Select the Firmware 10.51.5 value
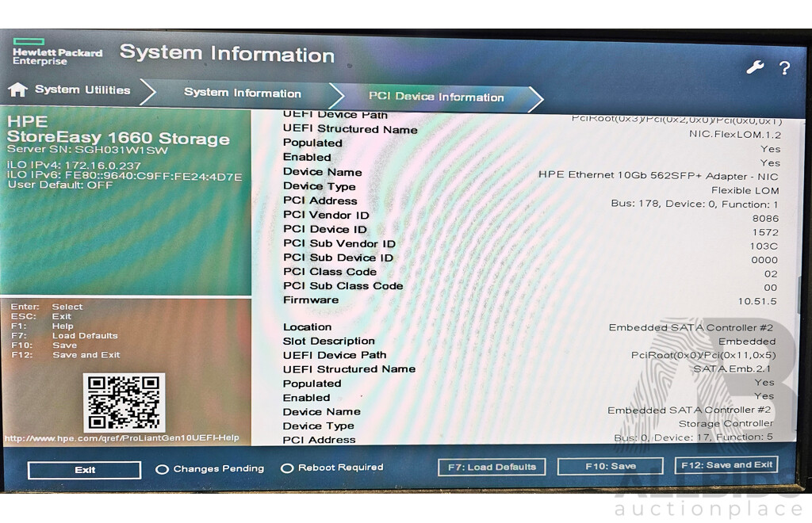The height and width of the screenshot is (523, 812). (x=757, y=301)
